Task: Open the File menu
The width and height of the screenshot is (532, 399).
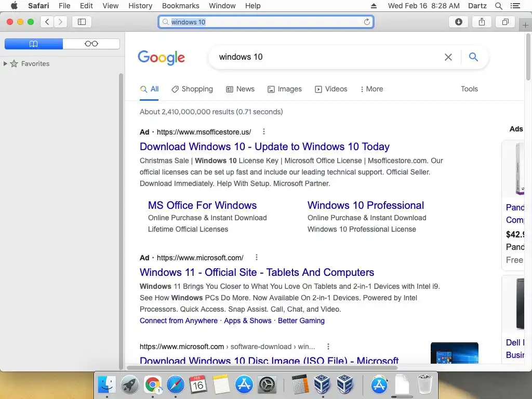Action: click(64, 6)
